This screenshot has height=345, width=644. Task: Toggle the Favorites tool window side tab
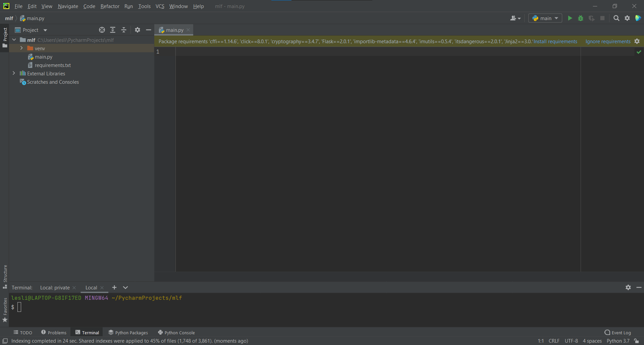[x=5, y=310]
